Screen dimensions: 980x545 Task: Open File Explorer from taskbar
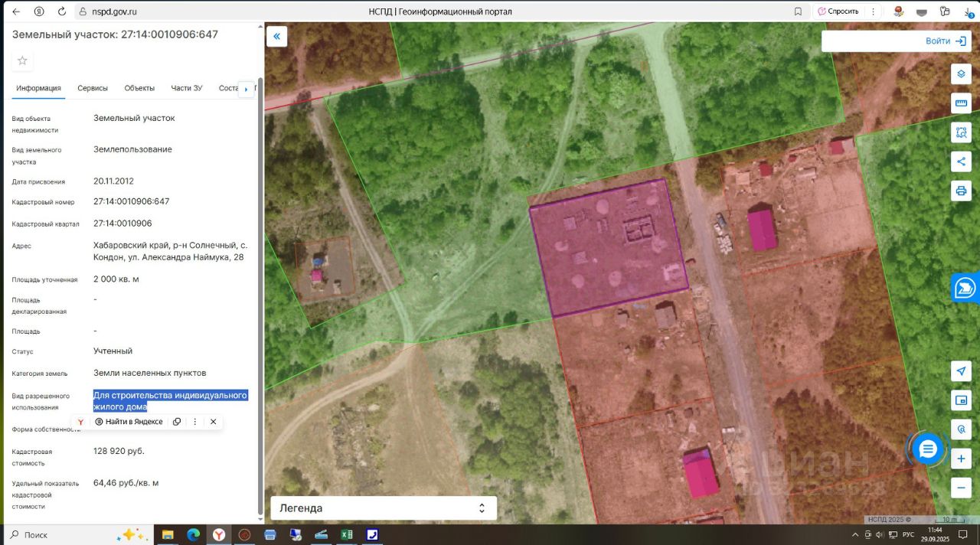point(168,534)
